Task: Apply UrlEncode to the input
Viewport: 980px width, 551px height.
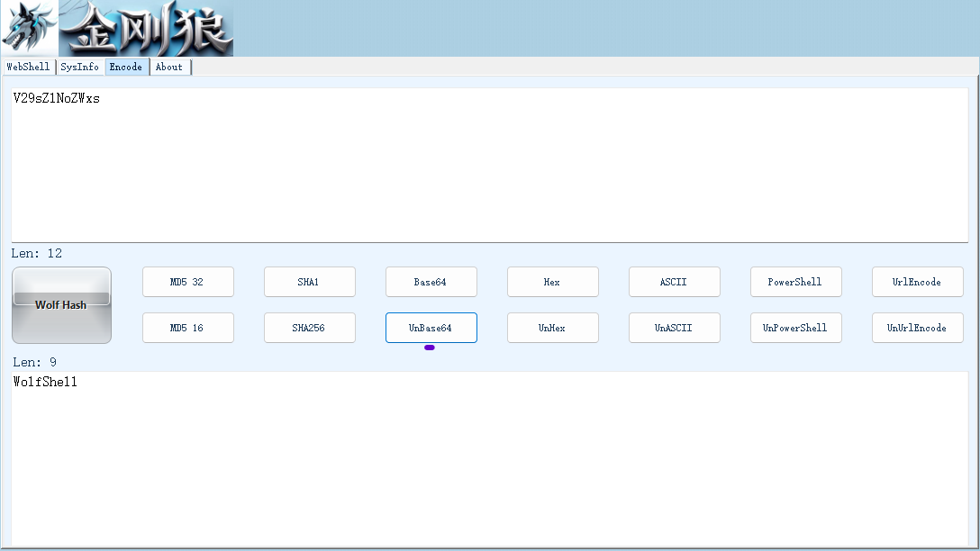Action: click(x=918, y=282)
